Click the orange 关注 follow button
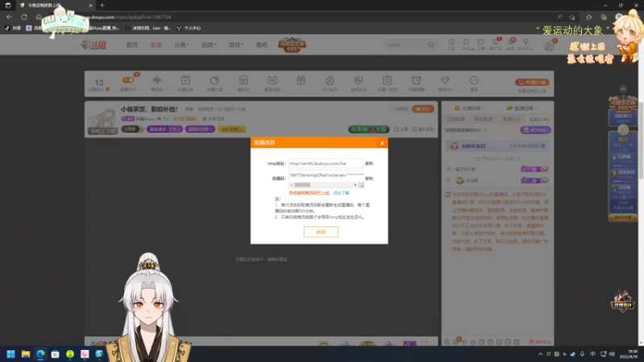The width and height of the screenshot is (644, 362). 423,109
